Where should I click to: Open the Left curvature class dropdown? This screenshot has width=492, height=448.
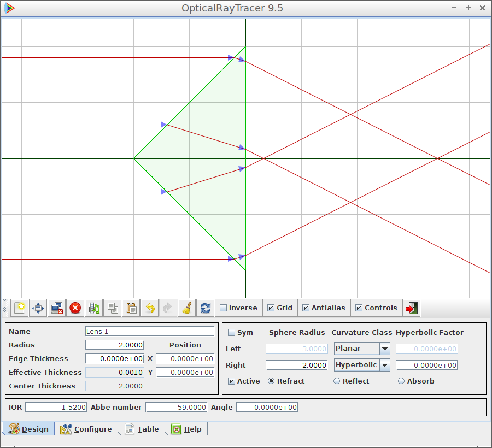point(384,349)
